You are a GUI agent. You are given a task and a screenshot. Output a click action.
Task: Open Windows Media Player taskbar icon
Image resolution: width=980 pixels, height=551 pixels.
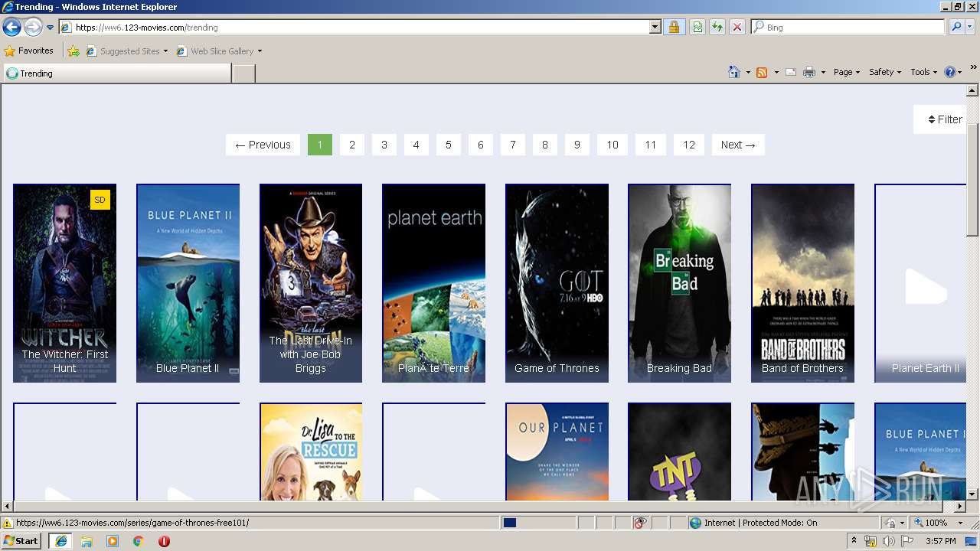113,540
